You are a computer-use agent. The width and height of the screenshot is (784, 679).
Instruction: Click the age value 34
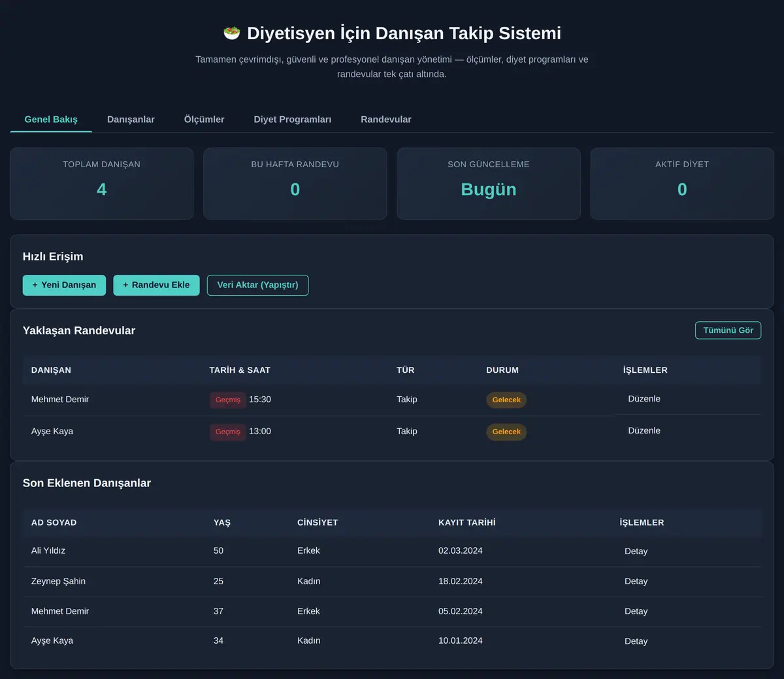(x=218, y=641)
